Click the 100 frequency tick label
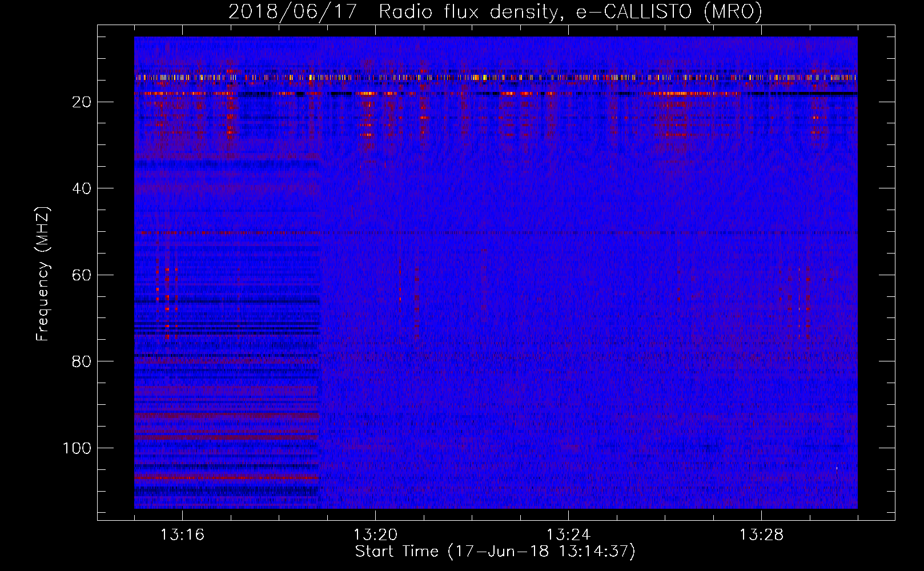 77,448
